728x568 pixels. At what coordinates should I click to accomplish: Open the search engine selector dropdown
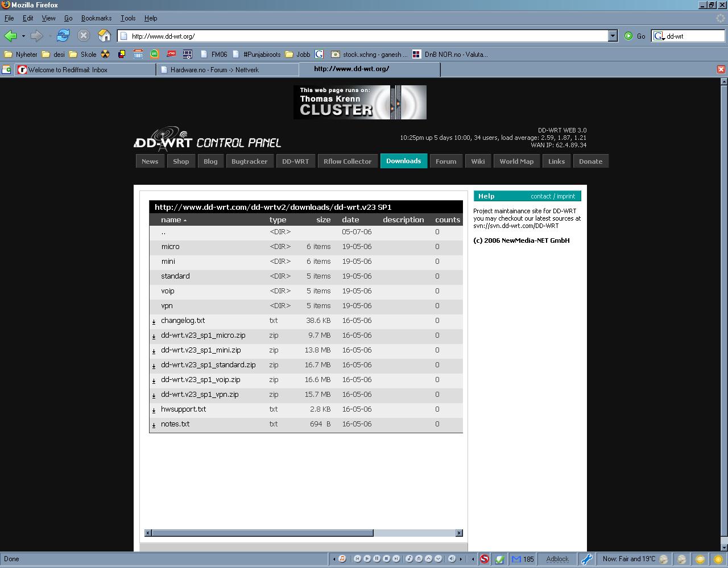pyautogui.click(x=659, y=36)
